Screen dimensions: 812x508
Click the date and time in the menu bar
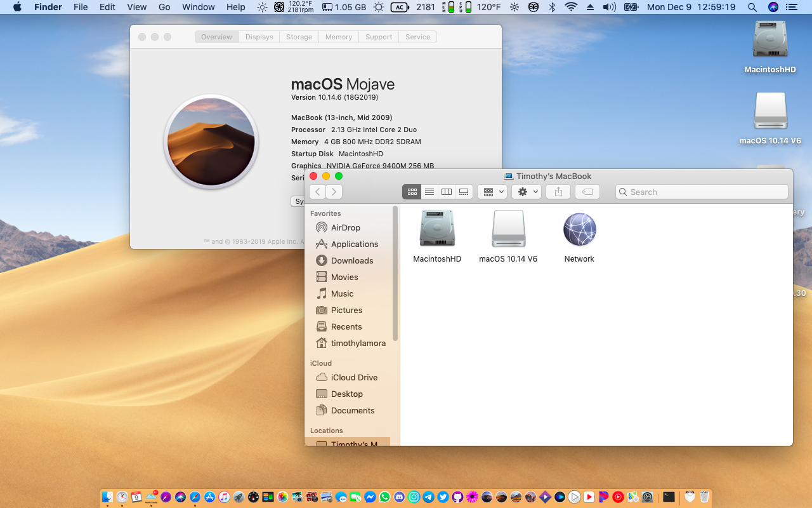tap(691, 7)
